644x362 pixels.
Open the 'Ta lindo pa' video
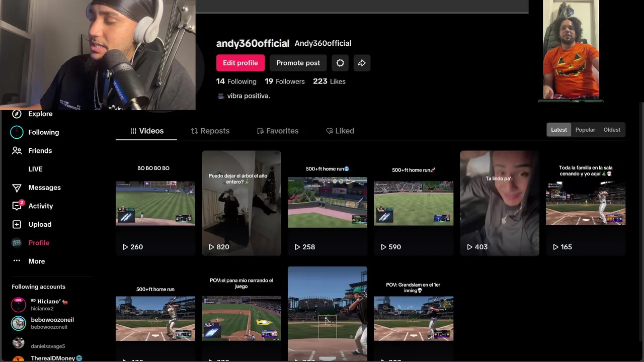point(500,203)
